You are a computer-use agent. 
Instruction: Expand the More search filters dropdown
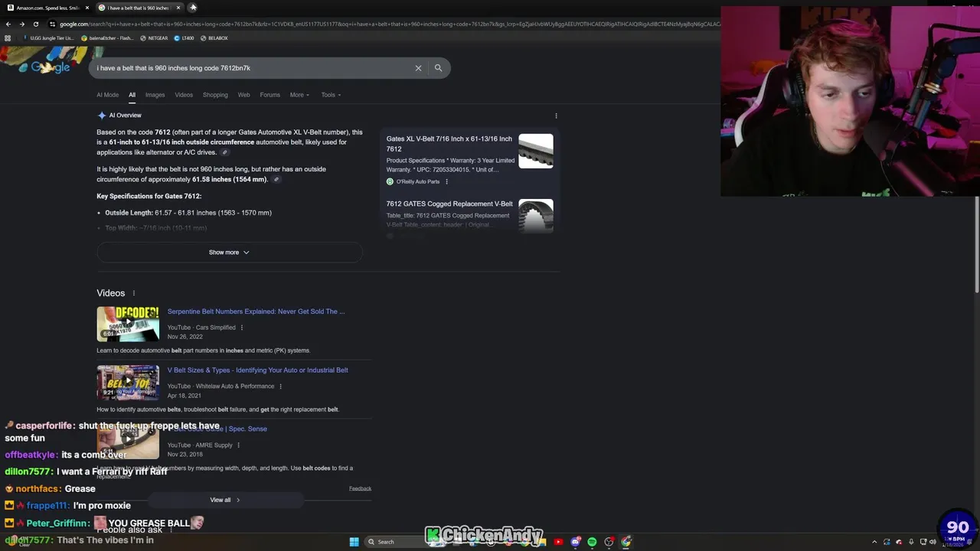click(x=299, y=95)
